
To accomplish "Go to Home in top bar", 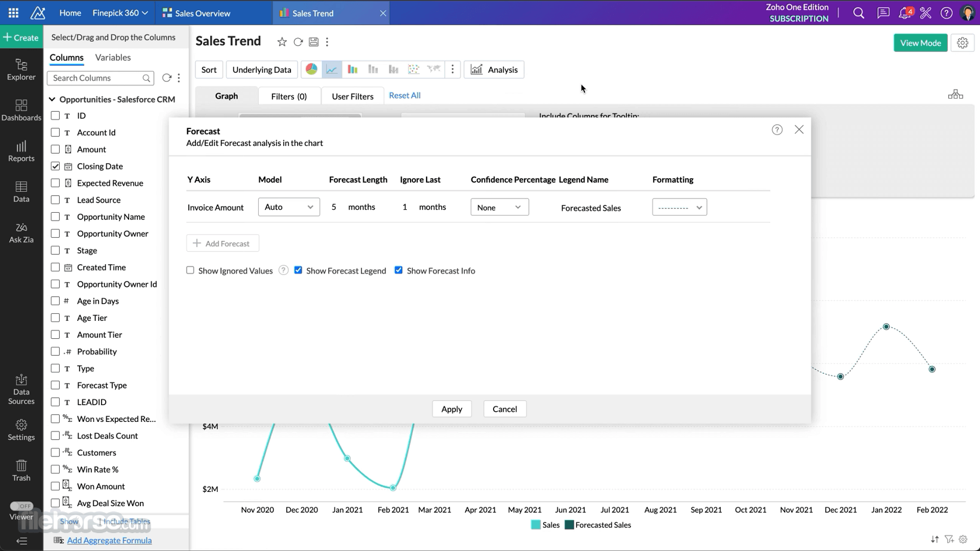I will point(71,13).
